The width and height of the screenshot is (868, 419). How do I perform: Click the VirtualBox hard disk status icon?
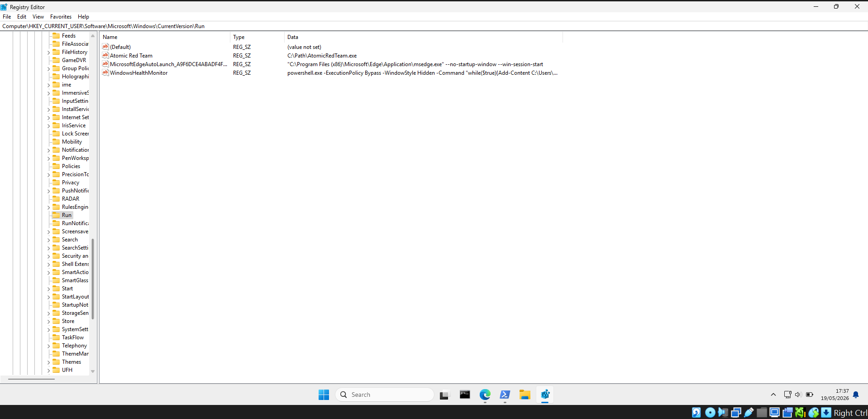pyautogui.click(x=696, y=412)
